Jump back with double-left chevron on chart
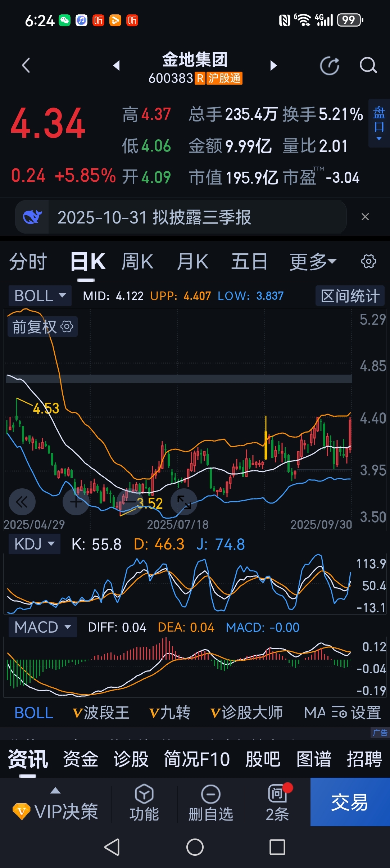Screen dimensions: 390x868 (x=22, y=502)
